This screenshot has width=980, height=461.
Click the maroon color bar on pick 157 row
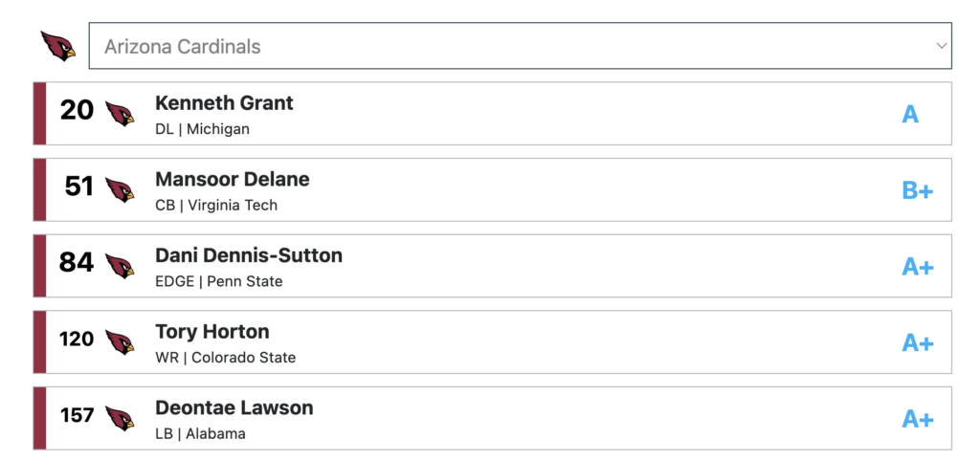(x=39, y=418)
